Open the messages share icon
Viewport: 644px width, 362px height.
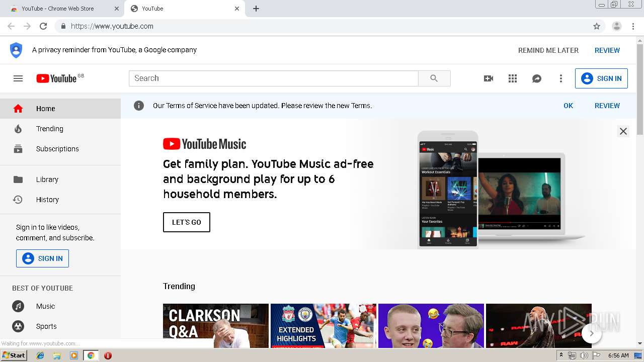pyautogui.click(x=537, y=78)
